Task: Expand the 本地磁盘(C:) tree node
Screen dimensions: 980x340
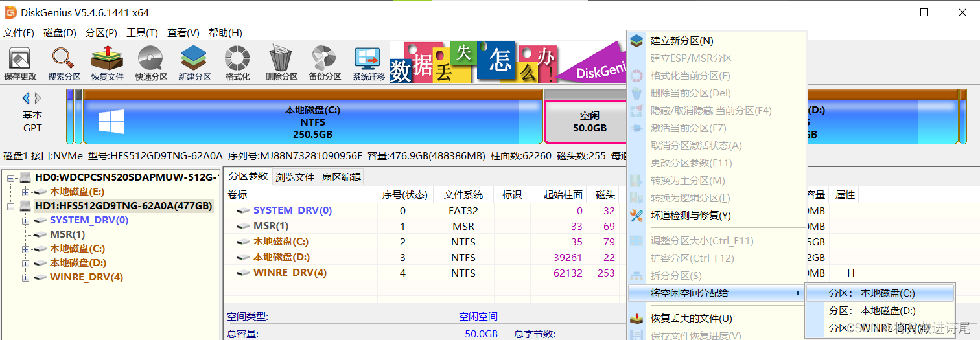Action: [x=25, y=249]
